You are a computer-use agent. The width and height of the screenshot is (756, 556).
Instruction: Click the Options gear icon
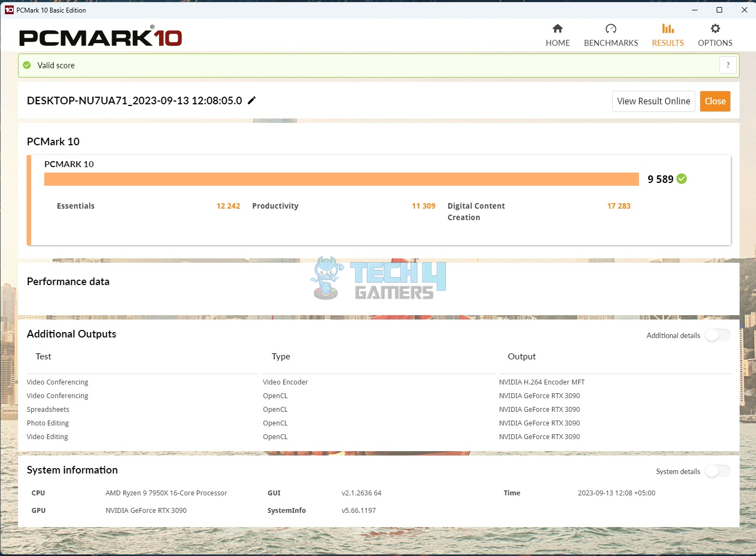click(x=715, y=28)
